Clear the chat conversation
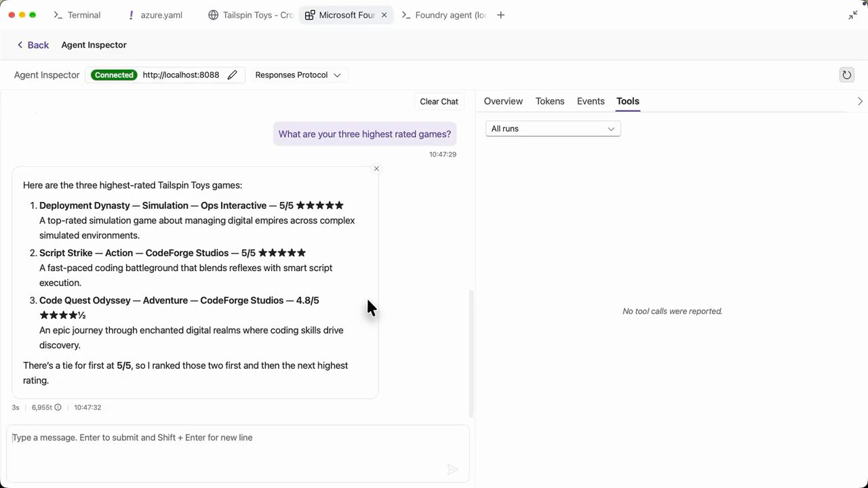Viewport: 868px width, 488px height. click(x=439, y=102)
